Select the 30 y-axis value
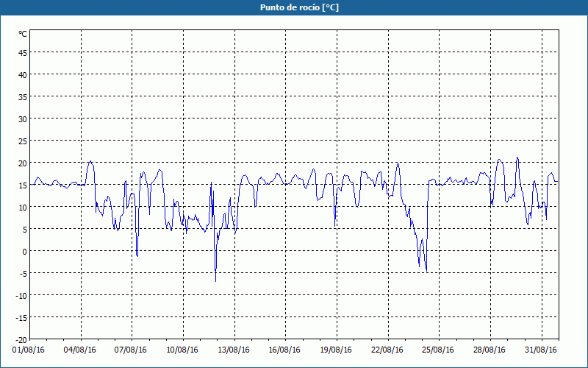This screenshot has width=588, height=368. 23,119
